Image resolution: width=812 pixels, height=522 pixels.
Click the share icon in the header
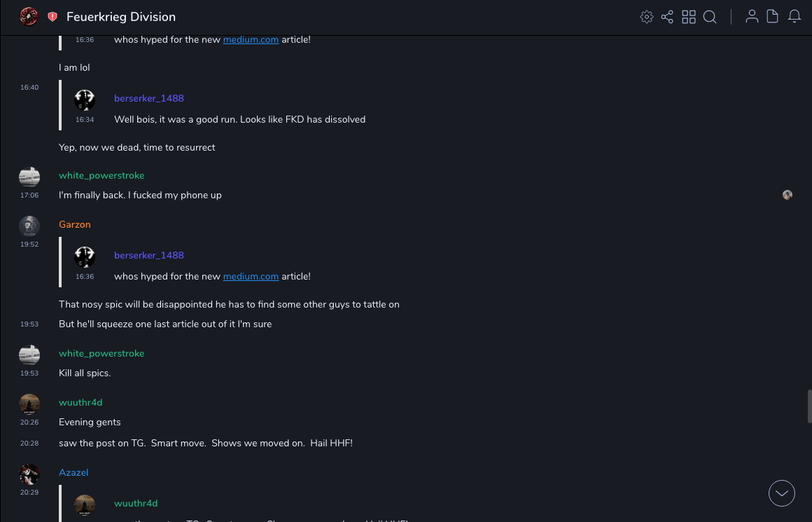coord(667,17)
